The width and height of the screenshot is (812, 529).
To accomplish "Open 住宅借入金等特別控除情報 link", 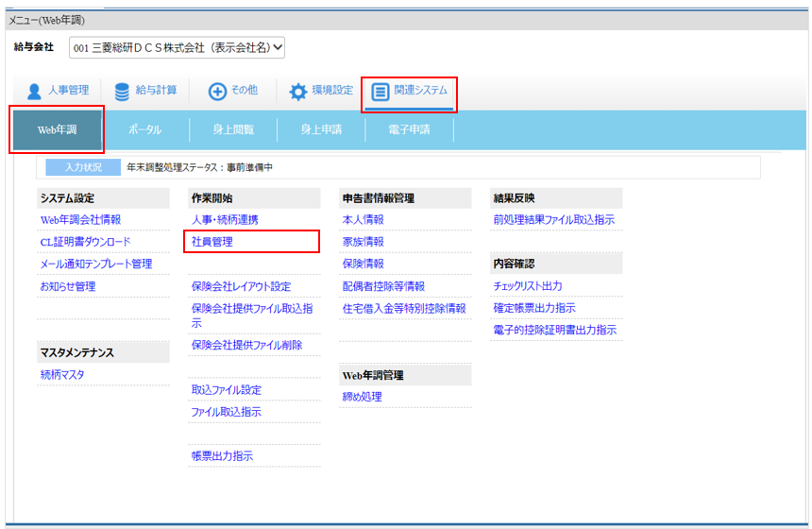I will coord(404,309).
